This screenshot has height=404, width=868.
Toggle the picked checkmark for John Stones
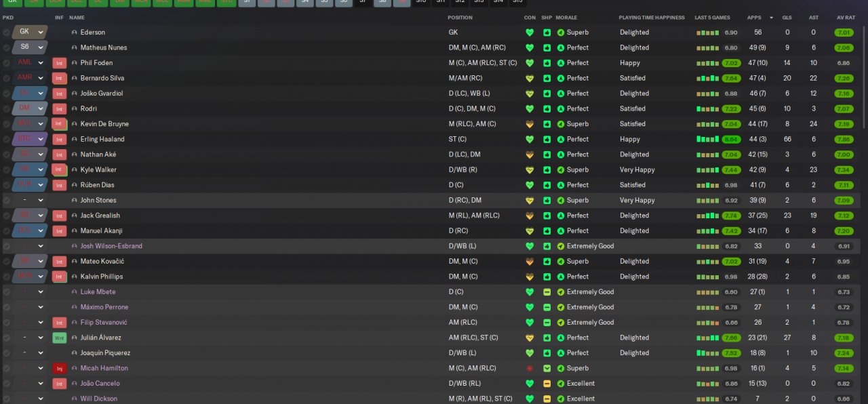click(x=6, y=200)
